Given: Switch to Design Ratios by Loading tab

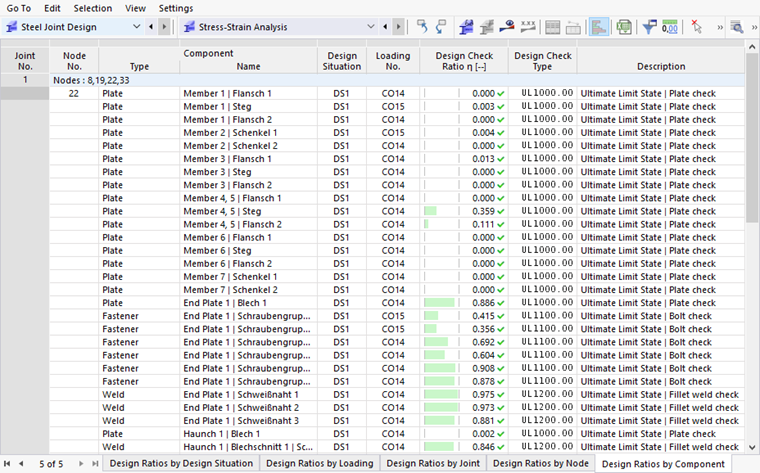Looking at the screenshot, I should tap(319, 463).
